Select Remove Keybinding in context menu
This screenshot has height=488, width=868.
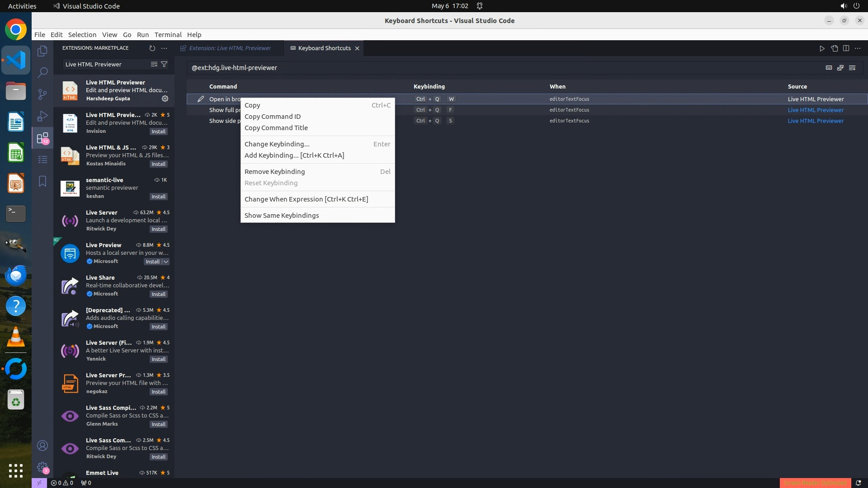click(x=274, y=172)
